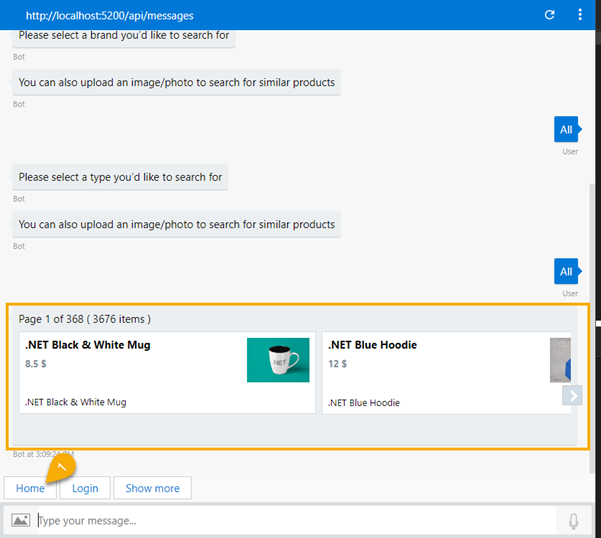
Task: Click the mug card description text
Action: [76, 402]
